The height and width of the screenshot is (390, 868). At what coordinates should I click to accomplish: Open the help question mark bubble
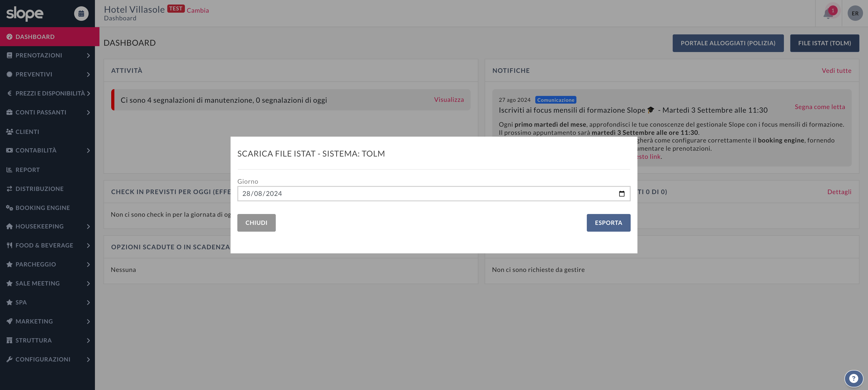[x=853, y=378]
